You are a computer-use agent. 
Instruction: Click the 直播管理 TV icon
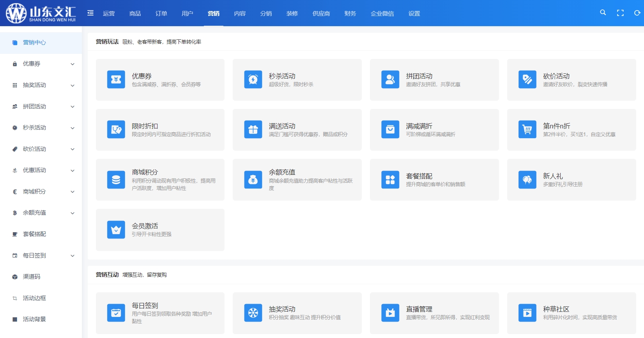click(390, 313)
